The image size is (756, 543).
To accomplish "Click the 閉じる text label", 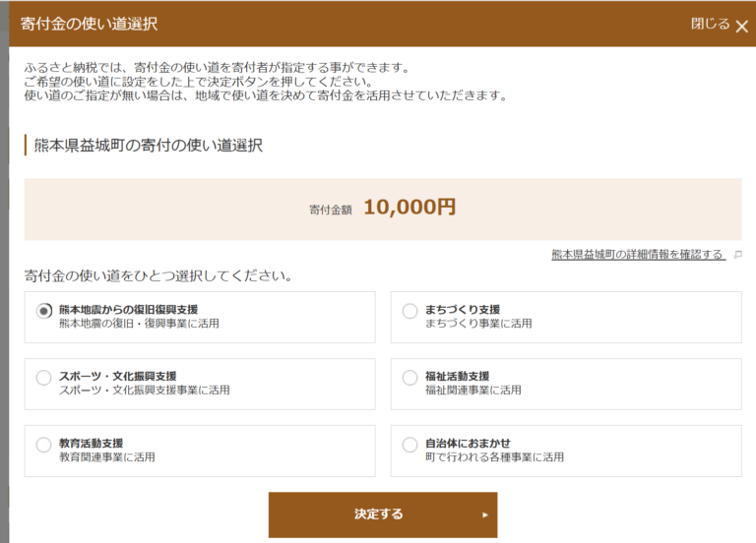I will 710,24.
